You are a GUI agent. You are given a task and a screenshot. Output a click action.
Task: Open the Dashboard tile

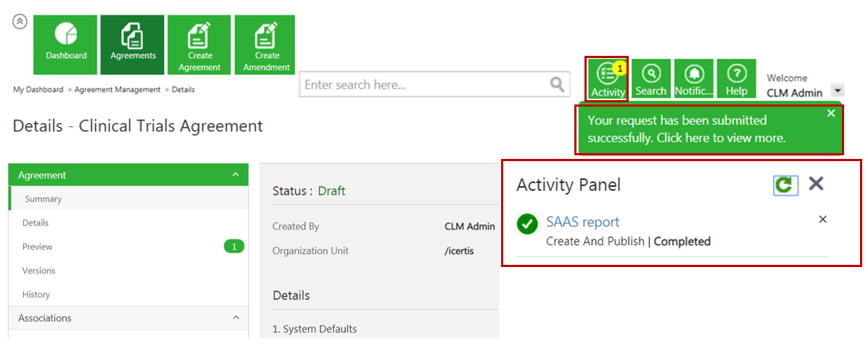point(65,44)
